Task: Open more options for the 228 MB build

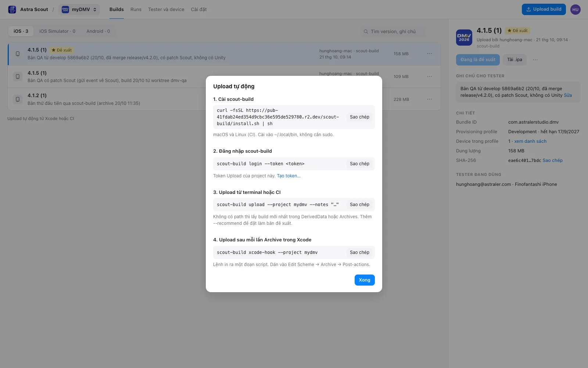Action: [x=429, y=99]
